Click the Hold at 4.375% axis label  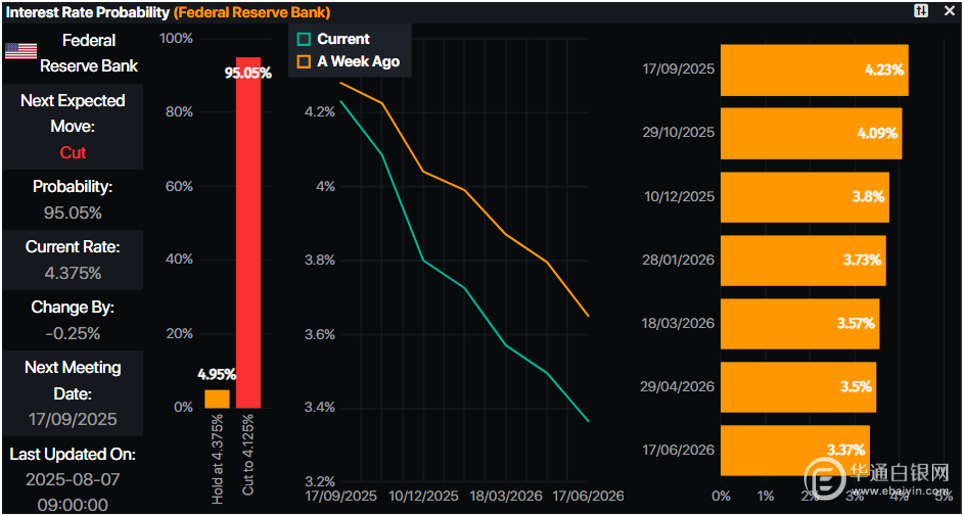point(217,458)
